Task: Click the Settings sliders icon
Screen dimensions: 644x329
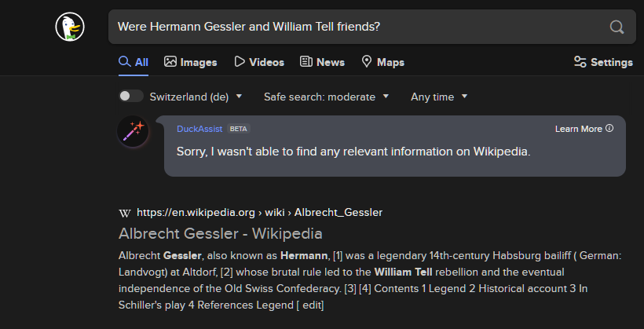Action: point(580,62)
